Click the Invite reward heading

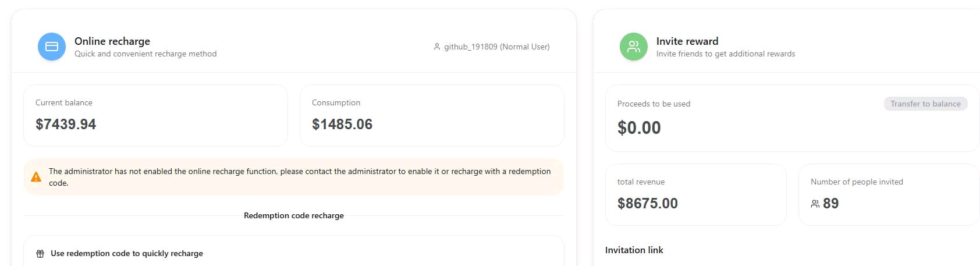687,41
